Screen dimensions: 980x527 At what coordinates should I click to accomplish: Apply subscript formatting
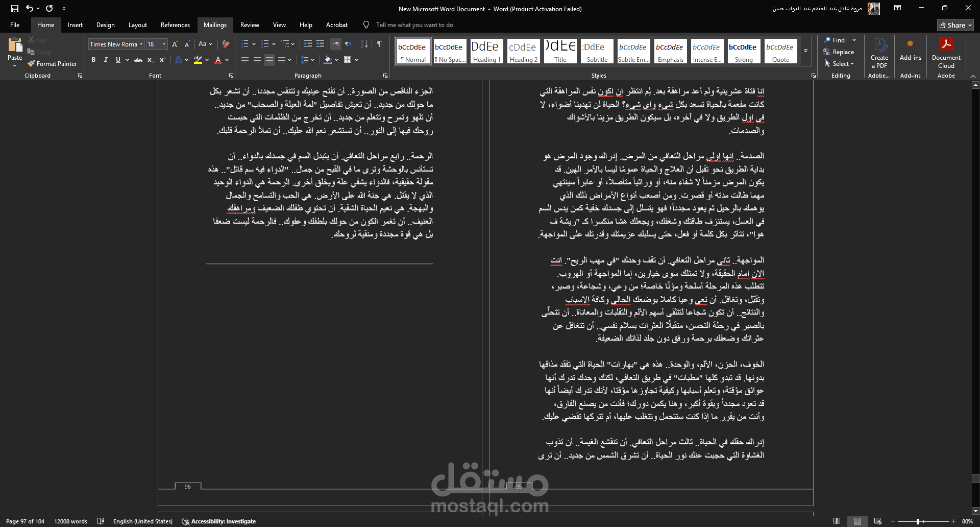point(150,60)
